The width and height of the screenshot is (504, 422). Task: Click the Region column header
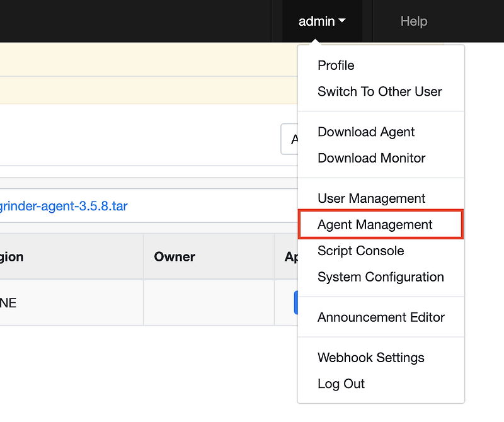(x=12, y=257)
